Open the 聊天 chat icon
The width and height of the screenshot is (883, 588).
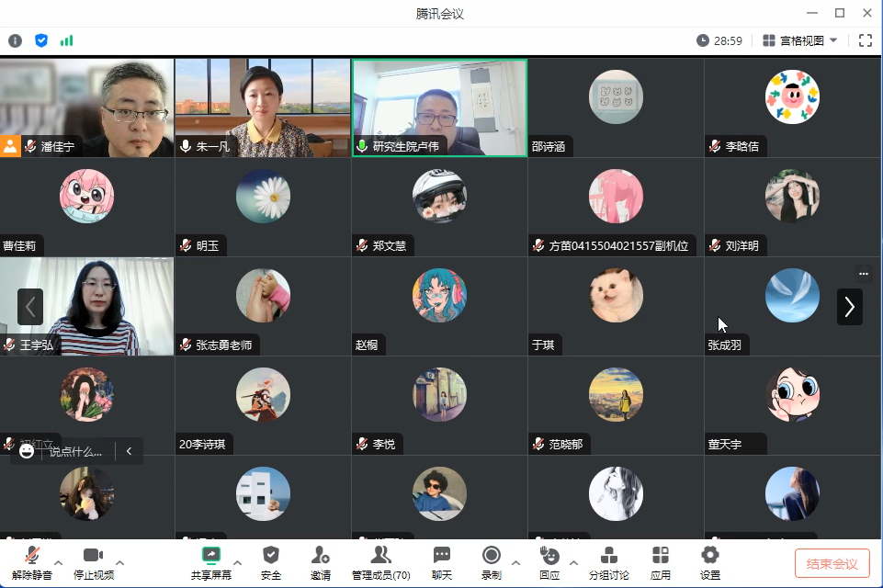click(442, 556)
